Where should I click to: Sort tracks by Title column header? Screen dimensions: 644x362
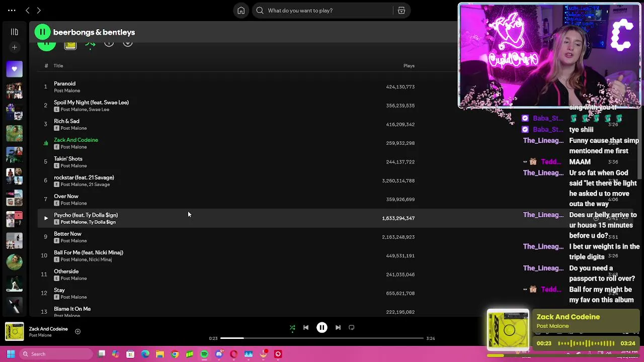(x=58, y=66)
